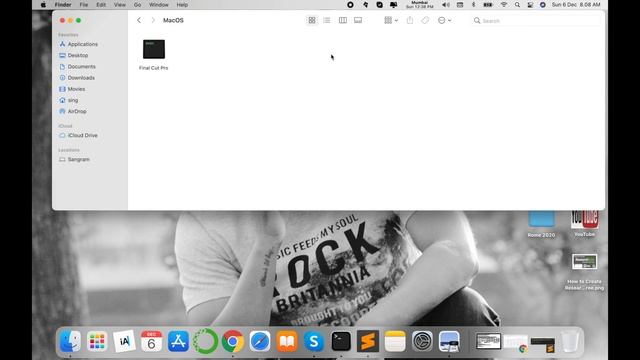Go forward using the Finder forward arrow
Image resolution: width=640 pixels, height=360 pixels.
pos(153,20)
